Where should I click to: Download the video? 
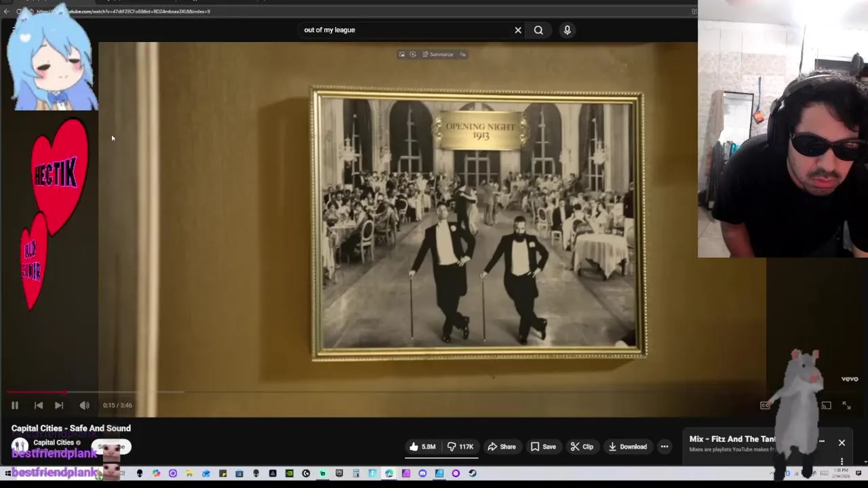627,447
